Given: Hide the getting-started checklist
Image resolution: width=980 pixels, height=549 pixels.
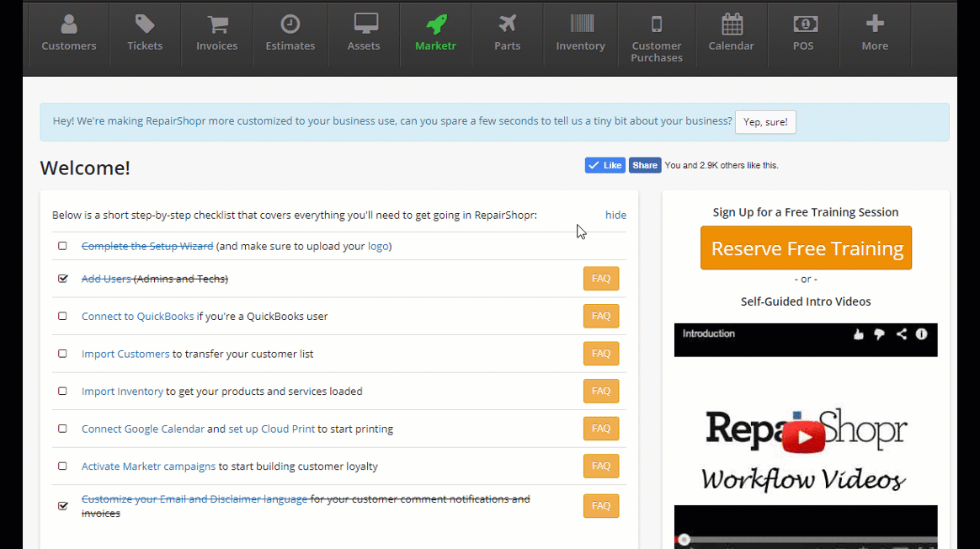Looking at the screenshot, I should pos(615,215).
